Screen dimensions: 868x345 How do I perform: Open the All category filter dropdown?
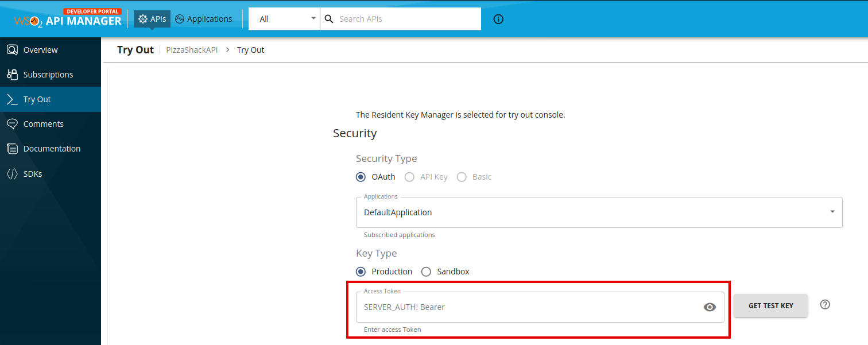[284, 18]
